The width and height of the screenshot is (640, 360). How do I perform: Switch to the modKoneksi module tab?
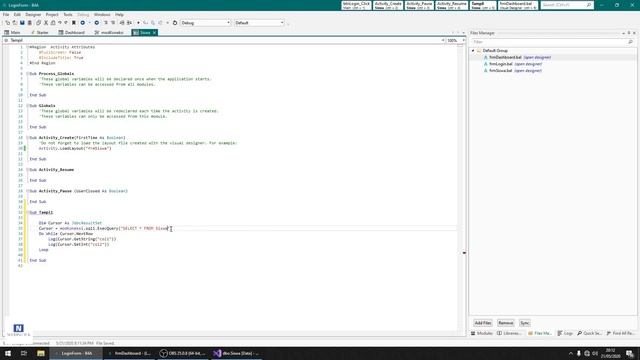(109, 33)
